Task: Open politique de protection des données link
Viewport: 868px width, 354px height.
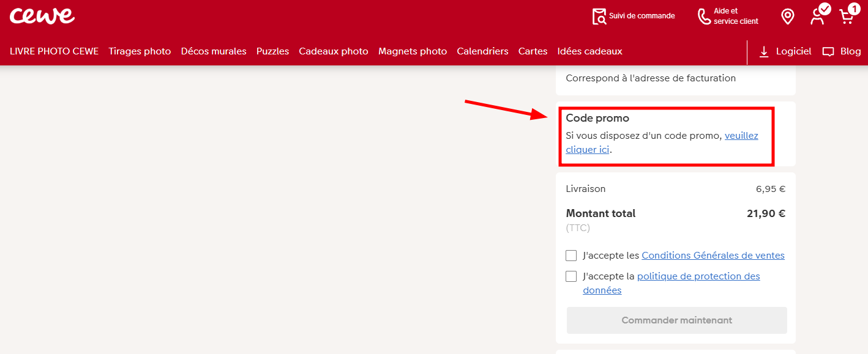Action: tap(698, 276)
